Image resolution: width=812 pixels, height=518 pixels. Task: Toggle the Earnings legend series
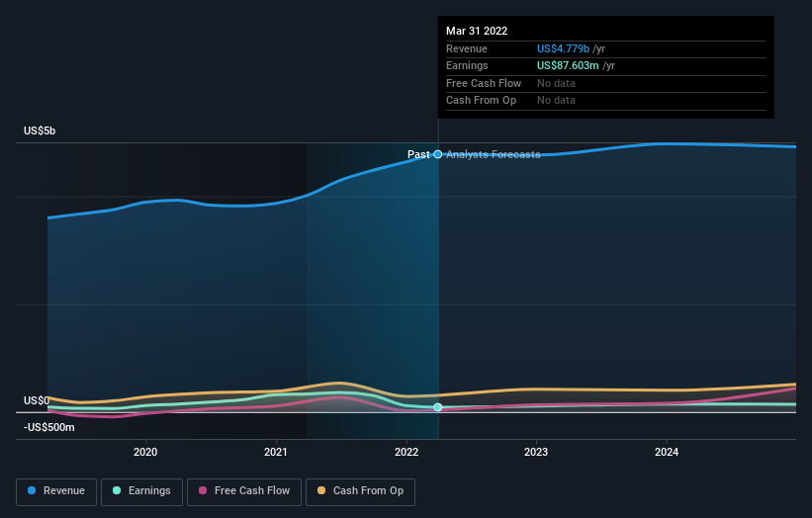point(141,491)
